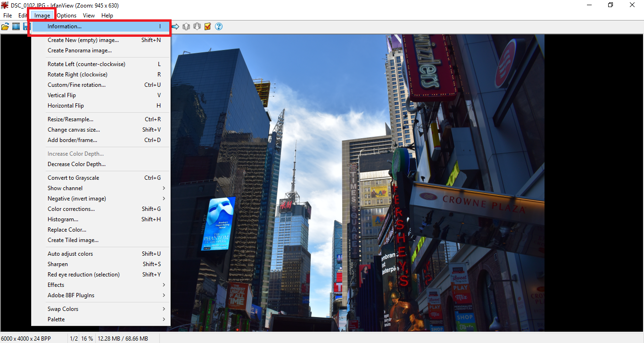Close the open Image menu
644x343 pixels.
click(x=42, y=16)
